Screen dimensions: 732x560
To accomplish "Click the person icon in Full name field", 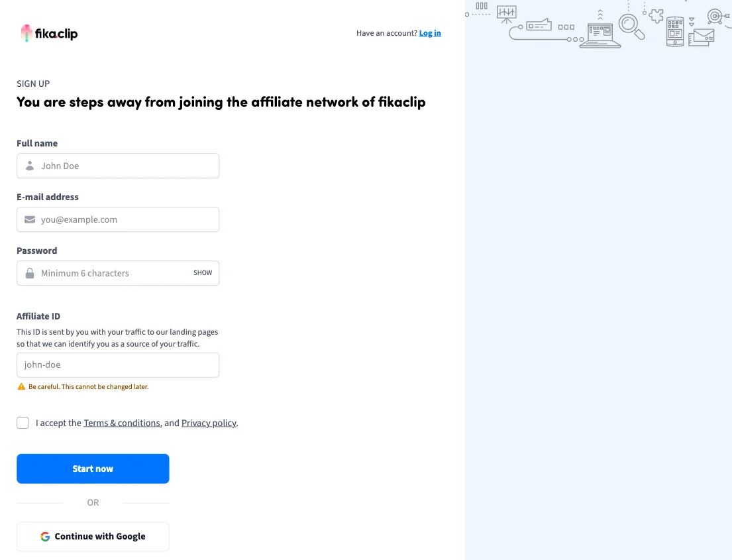I will pyautogui.click(x=30, y=166).
